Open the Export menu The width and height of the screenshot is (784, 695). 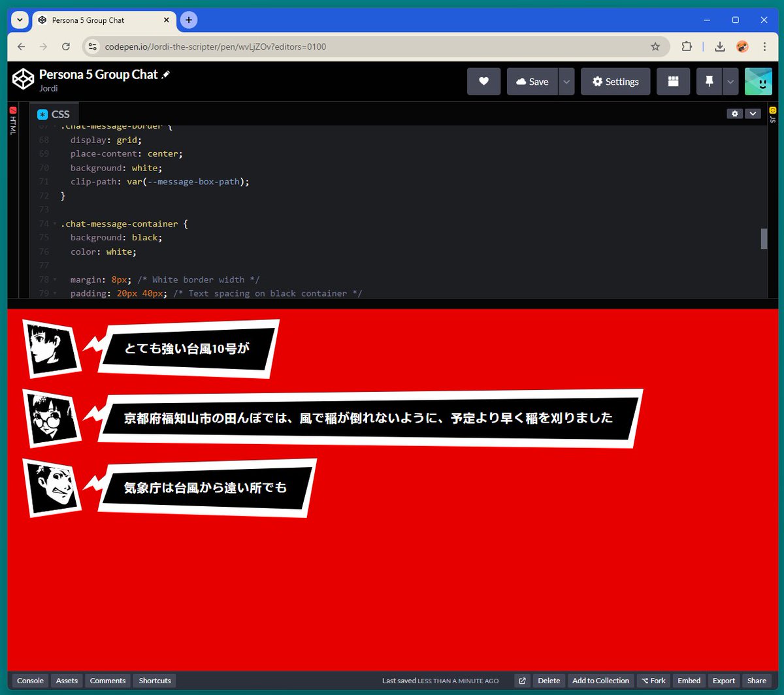724,681
